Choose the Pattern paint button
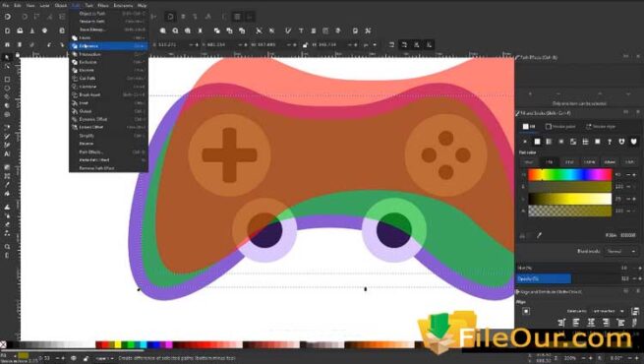This screenshot has height=364, width=644. 585,142
